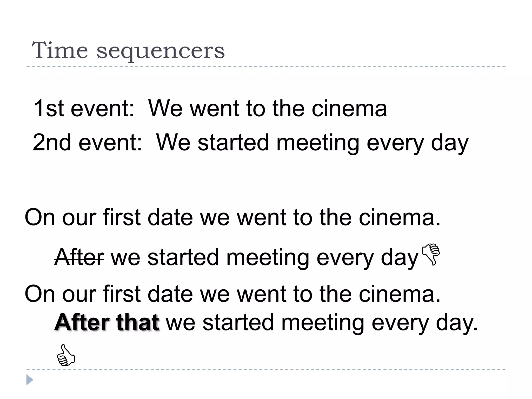Viewport: 532px width, 399px height.
Task: Click the text right of struck-through "After"
Action: click(264, 257)
